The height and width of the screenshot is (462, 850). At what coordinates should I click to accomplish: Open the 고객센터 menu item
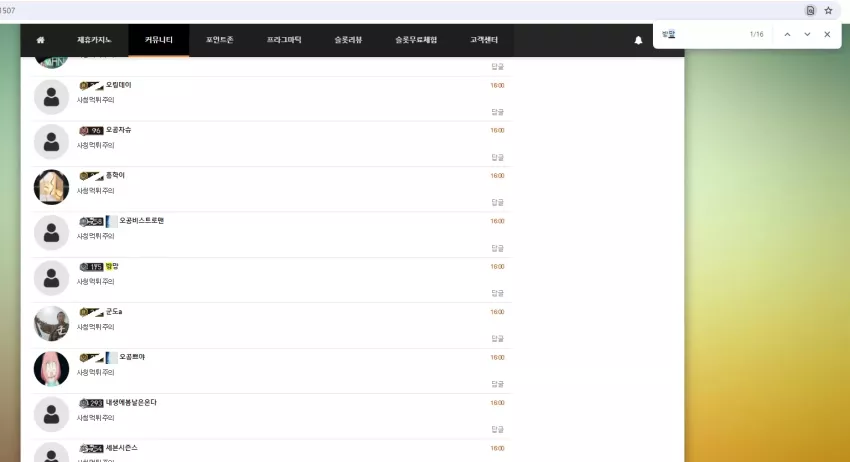(484, 40)
